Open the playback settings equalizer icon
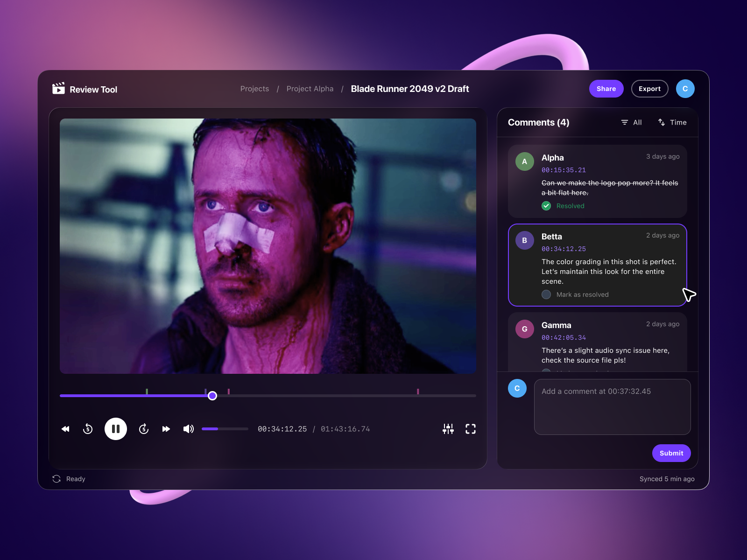The height and width of the screenshot is (560, 747). click(x=448, y=428)
